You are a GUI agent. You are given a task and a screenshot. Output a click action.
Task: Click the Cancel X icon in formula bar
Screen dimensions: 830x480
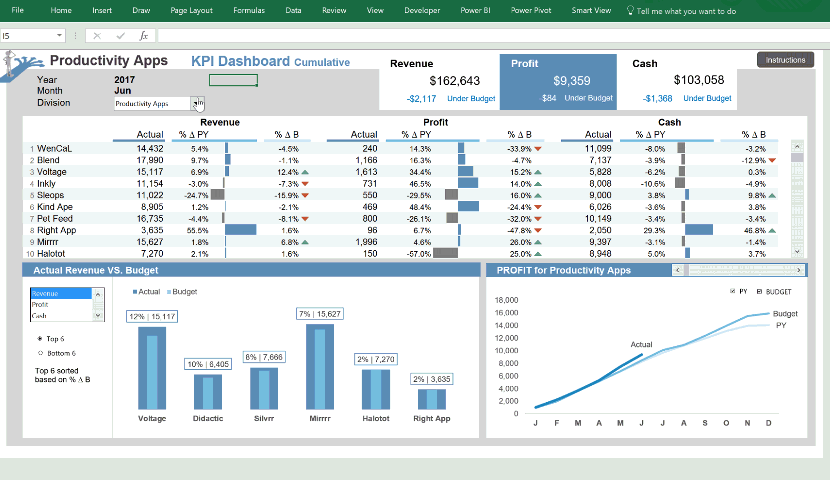pyautogui.click(x=97, y=35)
